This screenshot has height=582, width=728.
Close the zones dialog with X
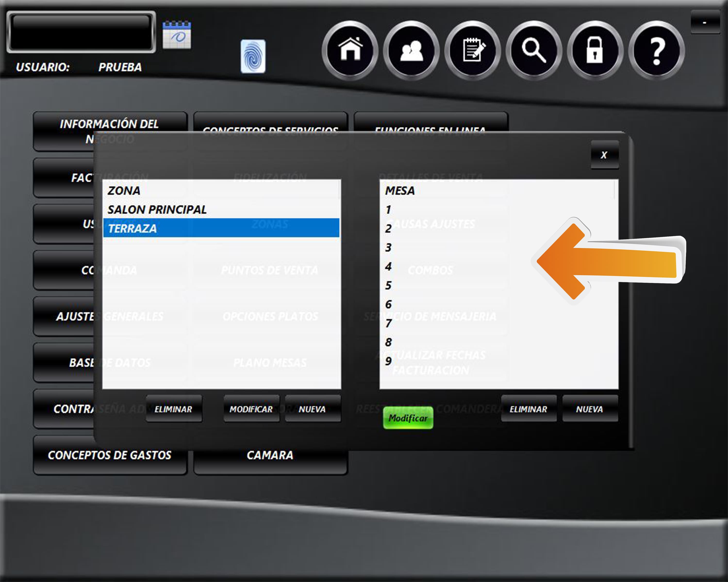604,155
